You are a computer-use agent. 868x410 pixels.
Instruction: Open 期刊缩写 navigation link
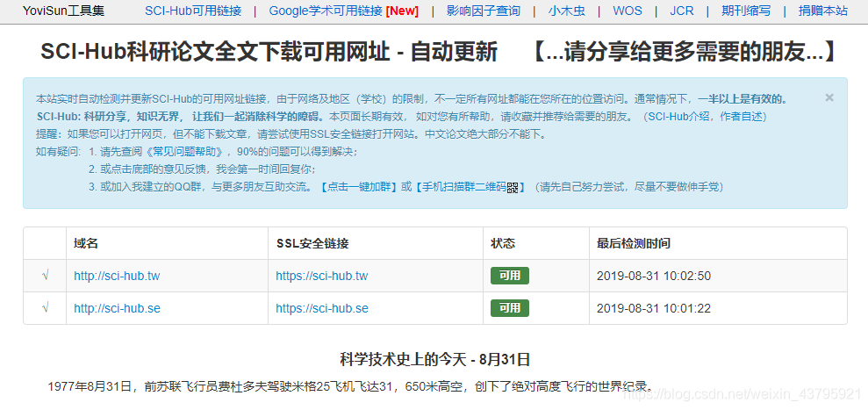746,11
